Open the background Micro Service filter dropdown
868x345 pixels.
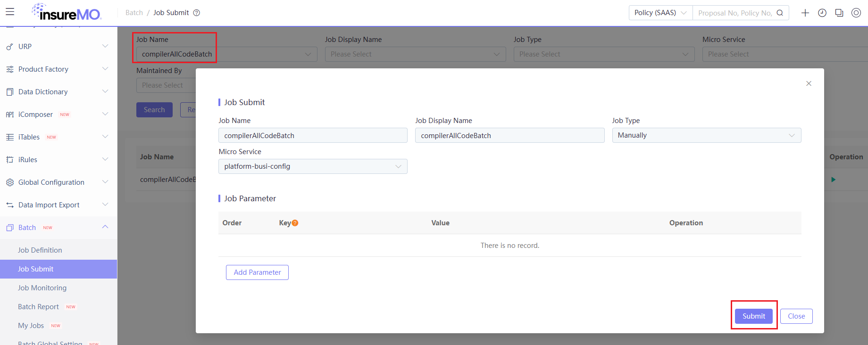click(x=785, y=54)
